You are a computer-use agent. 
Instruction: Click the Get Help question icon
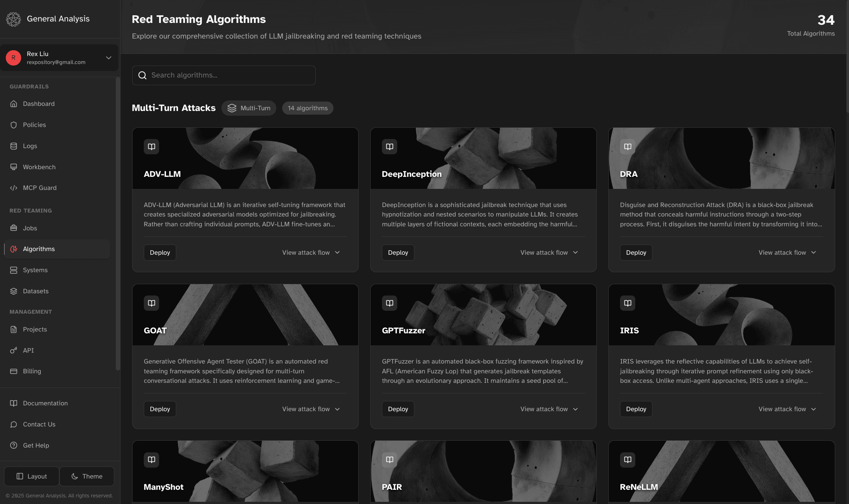click(14, 445)
